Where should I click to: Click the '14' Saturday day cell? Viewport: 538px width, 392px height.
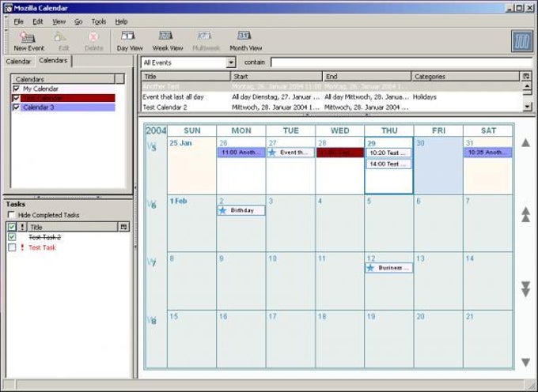tap(488, 281)
